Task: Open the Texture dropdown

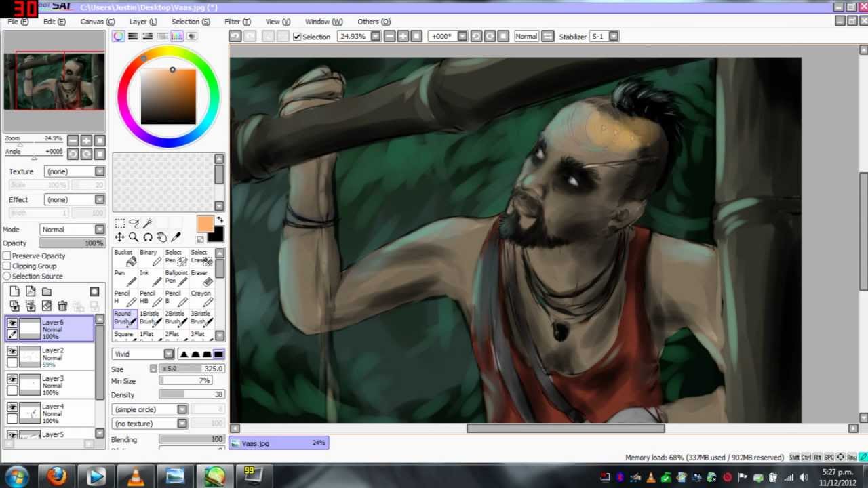Action: point(75,171)
